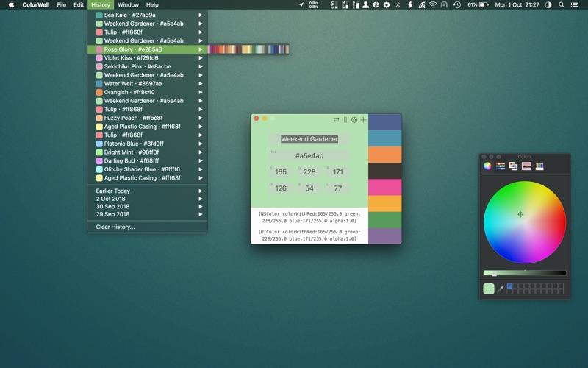Select Platonic Blue #8fd0ff history entry
The image size is (588, 368).
(148, 144)
